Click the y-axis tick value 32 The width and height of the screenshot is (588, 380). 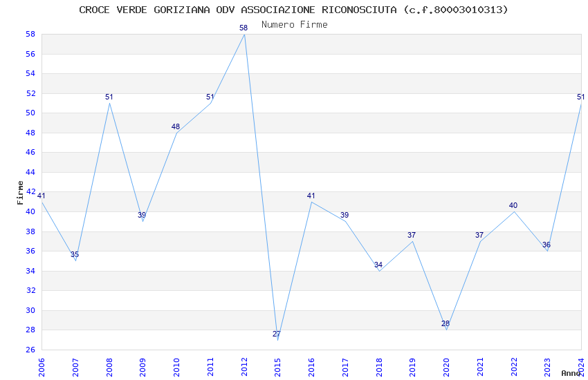pyautogui.click(x=30, y=290)
